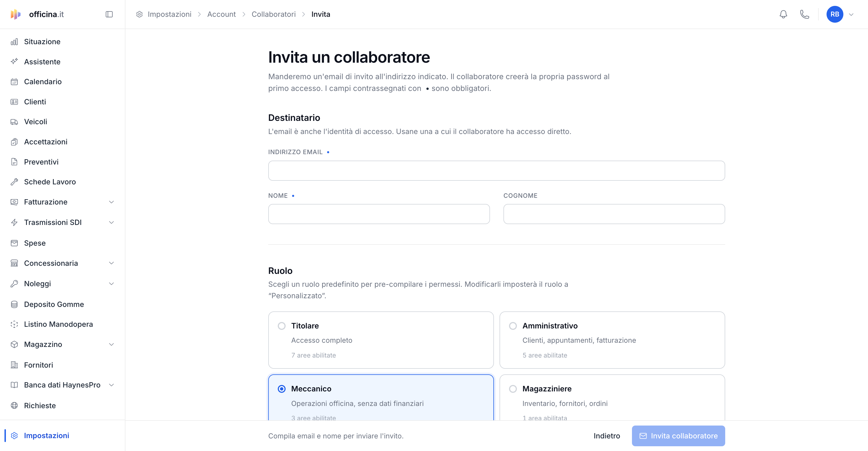Open the RB user avatar
868x451 pixels.
(835, 14)
